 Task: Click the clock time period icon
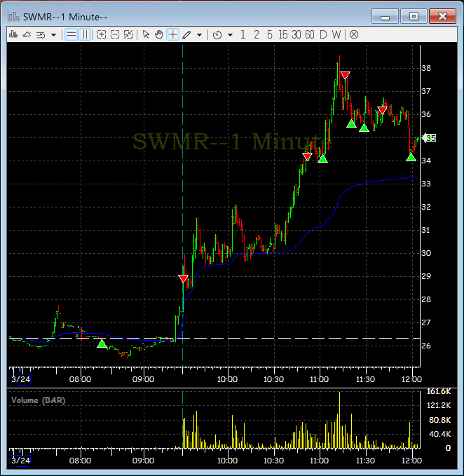point(217,35)
